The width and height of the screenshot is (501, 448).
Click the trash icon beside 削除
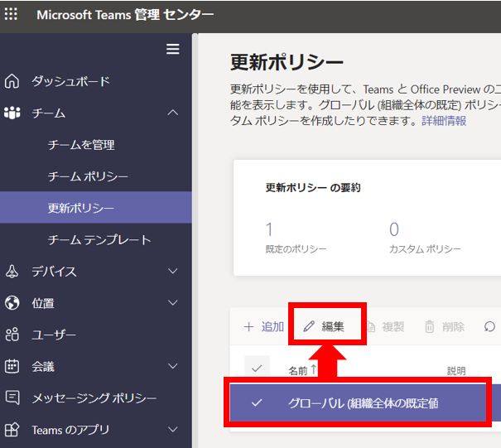430,326
